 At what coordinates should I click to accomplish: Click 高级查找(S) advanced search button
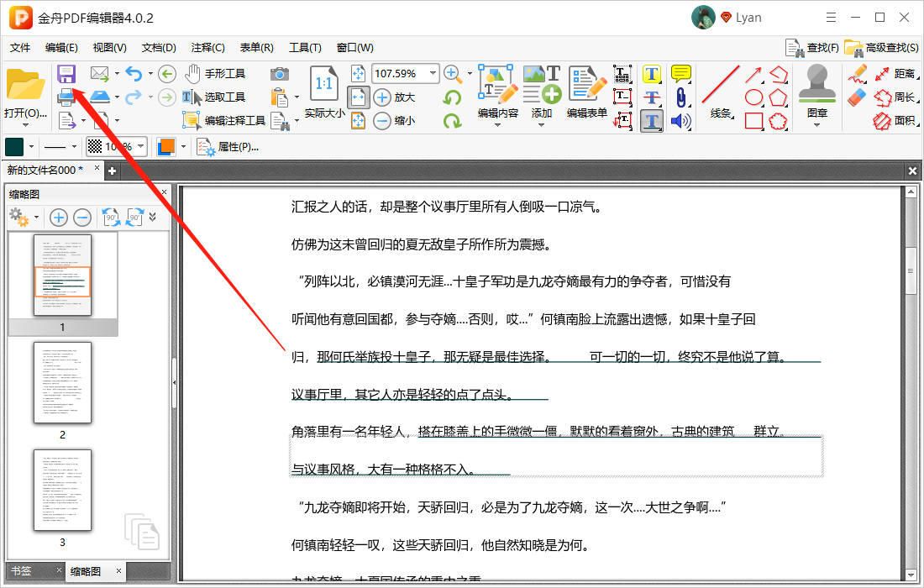tap(881, 48)
